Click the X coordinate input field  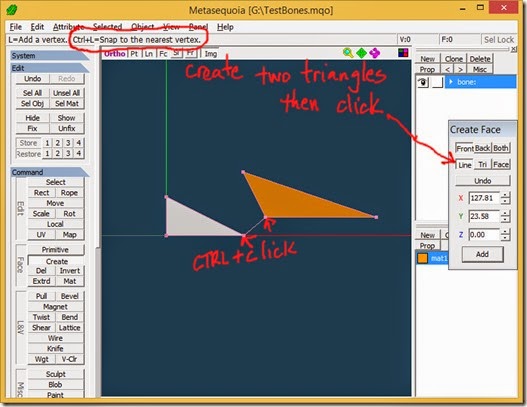pos(484,198)
